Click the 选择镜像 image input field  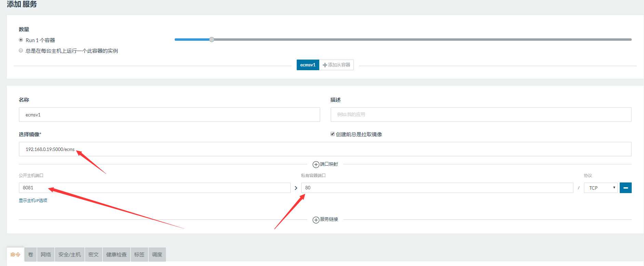coord(325,149)
